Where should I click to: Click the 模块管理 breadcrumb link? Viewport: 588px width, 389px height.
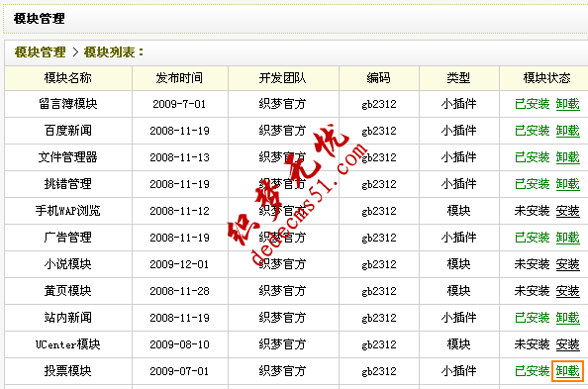41,52
